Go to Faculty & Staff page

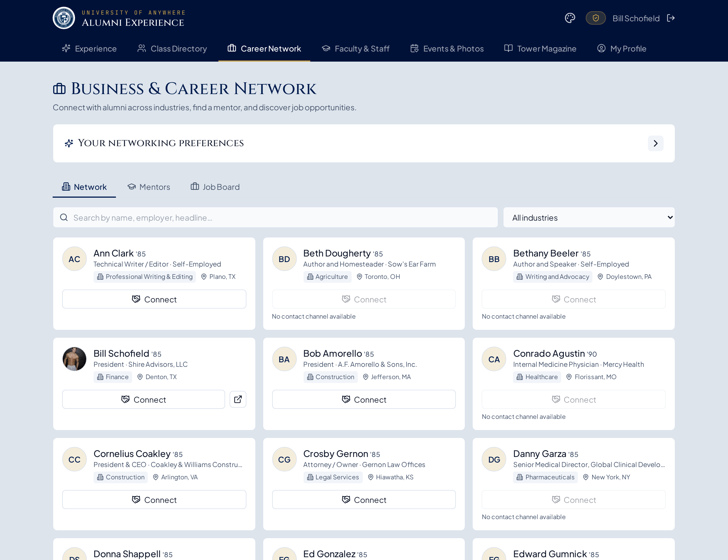(x=356, y=49)
